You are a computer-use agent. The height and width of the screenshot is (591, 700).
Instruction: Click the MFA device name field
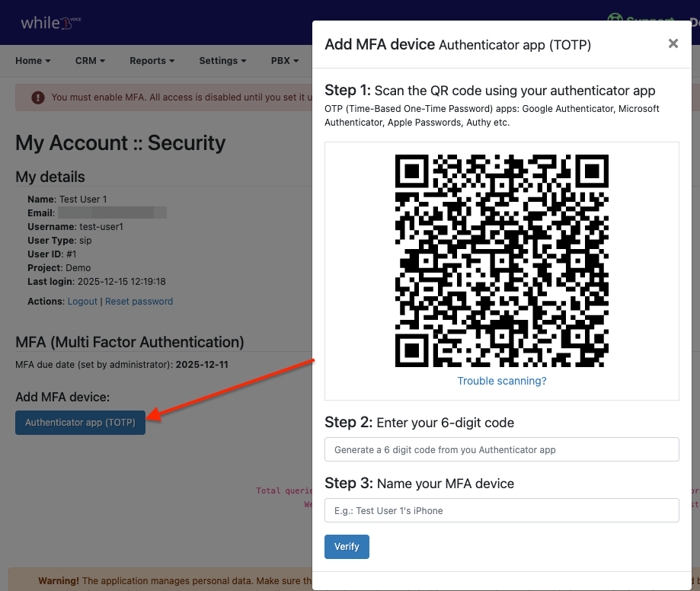(501, 510)
